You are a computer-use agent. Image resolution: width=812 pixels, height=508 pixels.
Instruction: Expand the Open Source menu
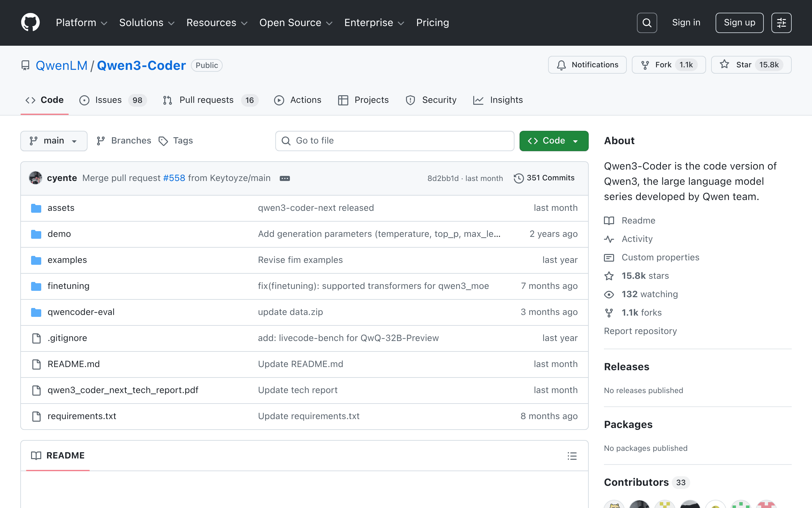click(x=296, y=23)
